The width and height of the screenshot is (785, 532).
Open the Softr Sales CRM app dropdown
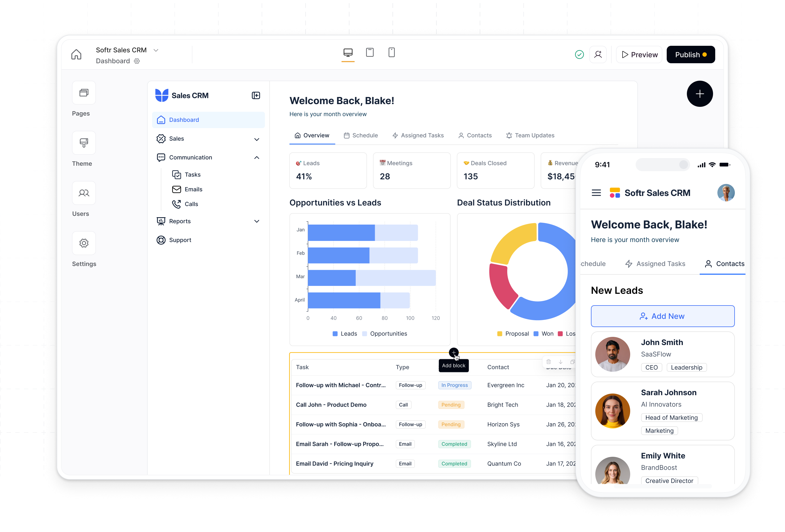click(156, 50)
